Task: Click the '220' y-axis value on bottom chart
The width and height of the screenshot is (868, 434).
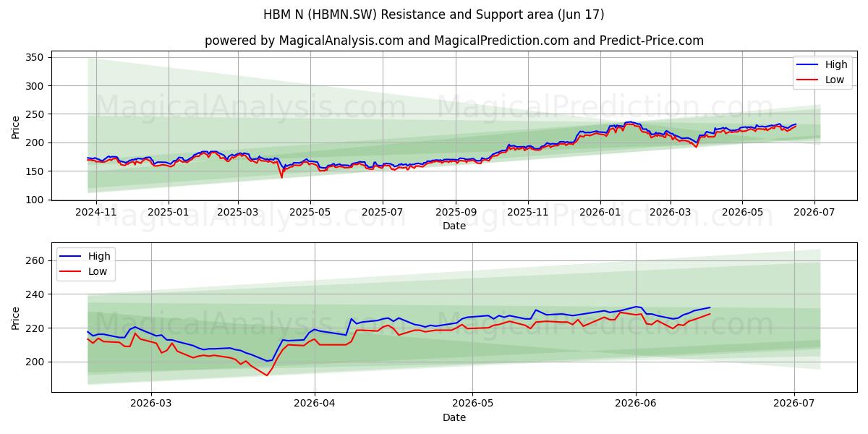Action: [35, 328]
